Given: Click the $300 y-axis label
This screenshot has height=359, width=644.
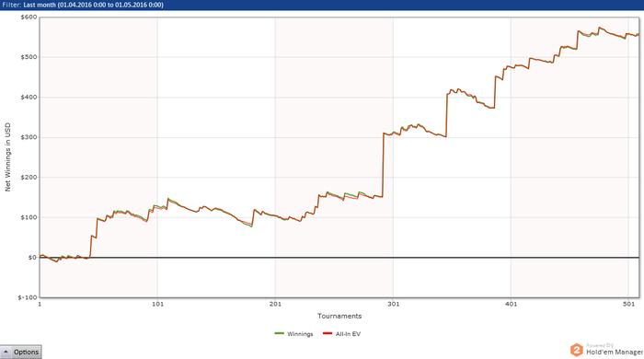Looking at the screenshot, I should 29,137.
